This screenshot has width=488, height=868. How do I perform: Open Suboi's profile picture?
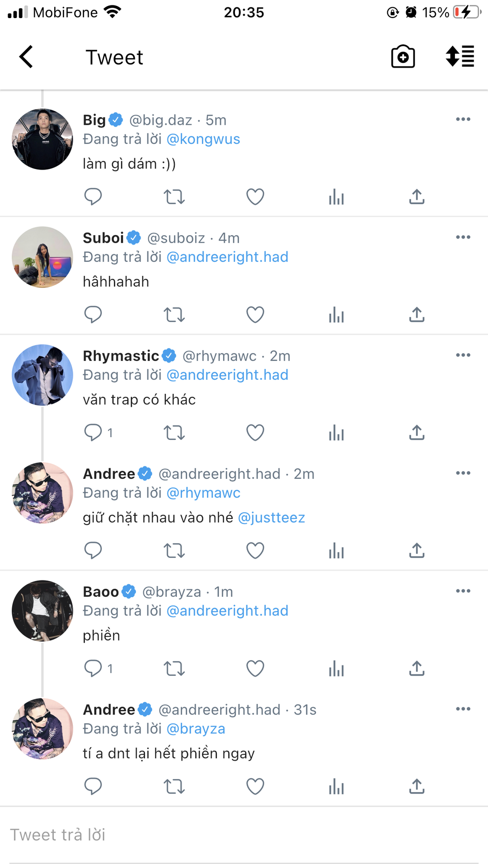tap(42, 257)
